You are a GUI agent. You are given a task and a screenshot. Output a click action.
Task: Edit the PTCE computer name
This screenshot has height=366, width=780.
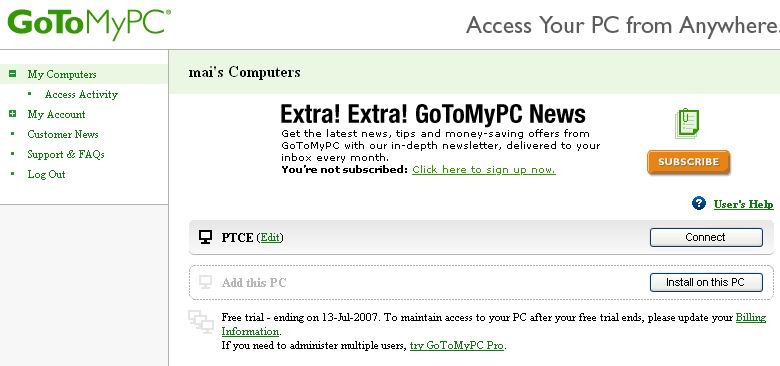pyautogui.click(x=270, y=238)
